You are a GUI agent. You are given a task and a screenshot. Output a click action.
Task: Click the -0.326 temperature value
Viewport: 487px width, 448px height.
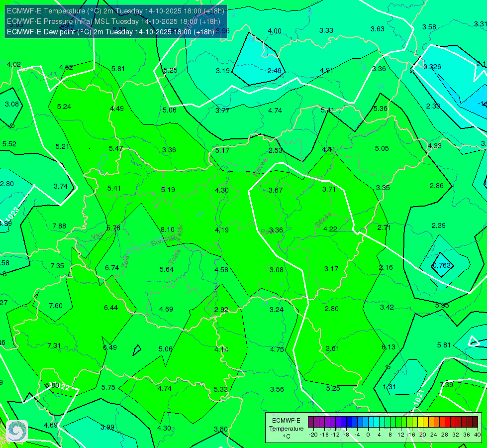431,67
